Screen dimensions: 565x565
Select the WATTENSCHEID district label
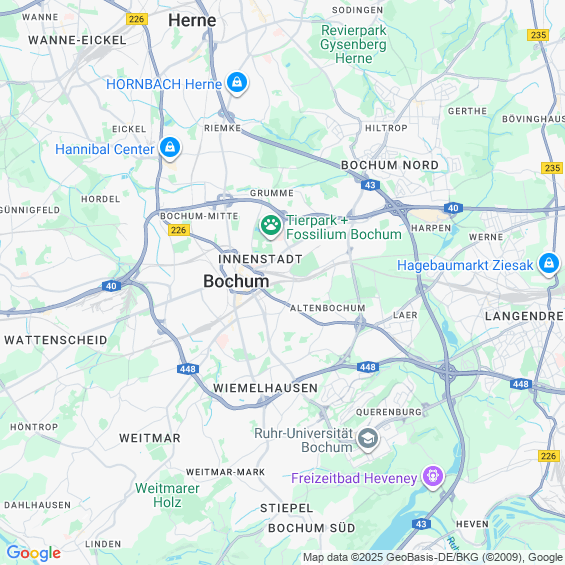[x=56, y=340]
